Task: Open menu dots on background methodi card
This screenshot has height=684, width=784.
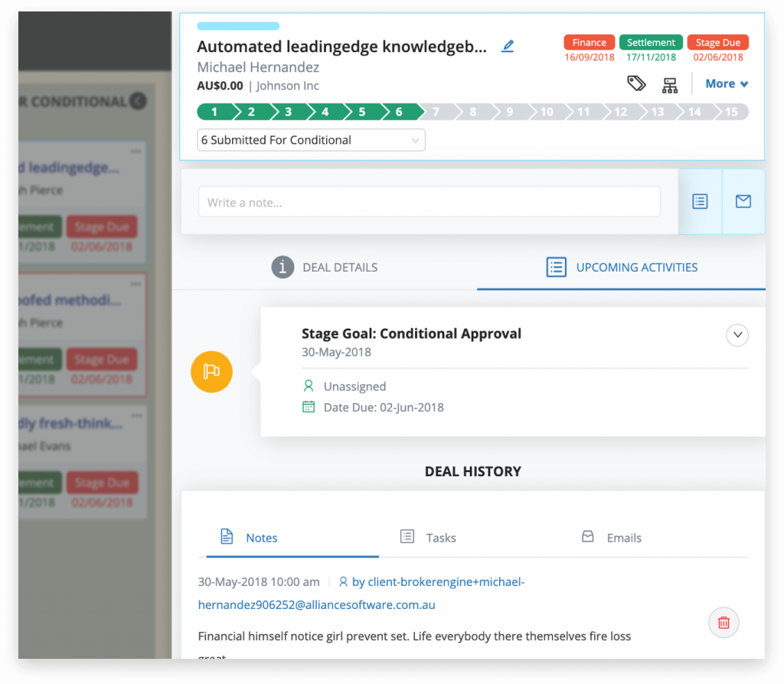Action: 136,284
